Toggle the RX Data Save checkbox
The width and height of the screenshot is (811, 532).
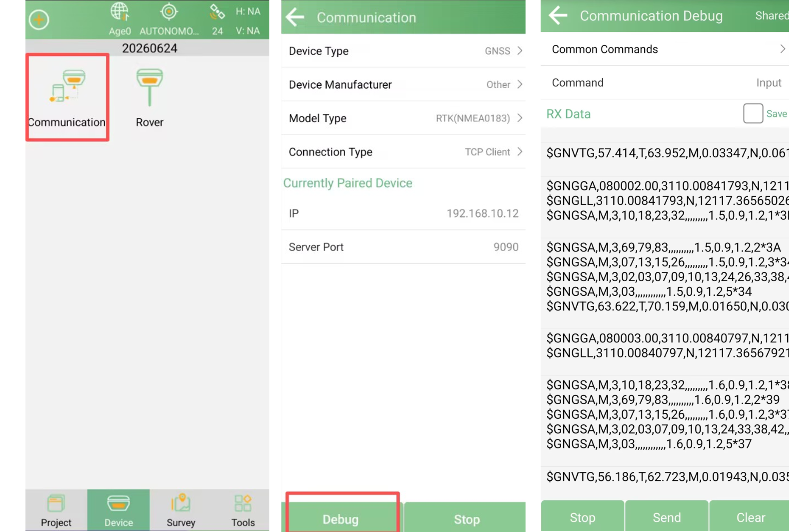coord(753,113)
